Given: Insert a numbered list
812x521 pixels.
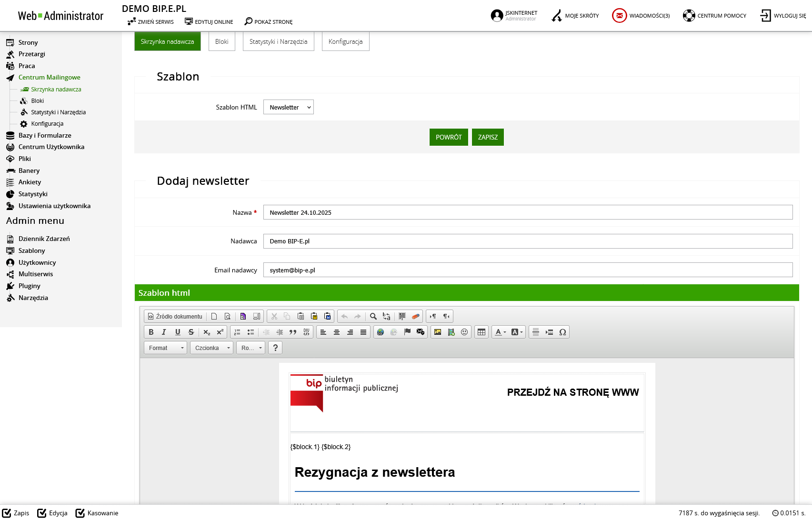Looking at the screenshot, I should [237, 332].
